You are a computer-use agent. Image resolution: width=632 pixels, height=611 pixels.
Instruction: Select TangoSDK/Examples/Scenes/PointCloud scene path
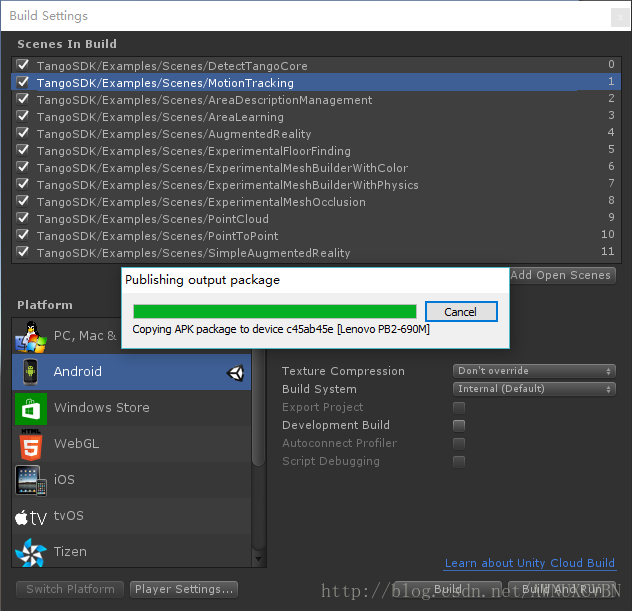click(153, 219)
